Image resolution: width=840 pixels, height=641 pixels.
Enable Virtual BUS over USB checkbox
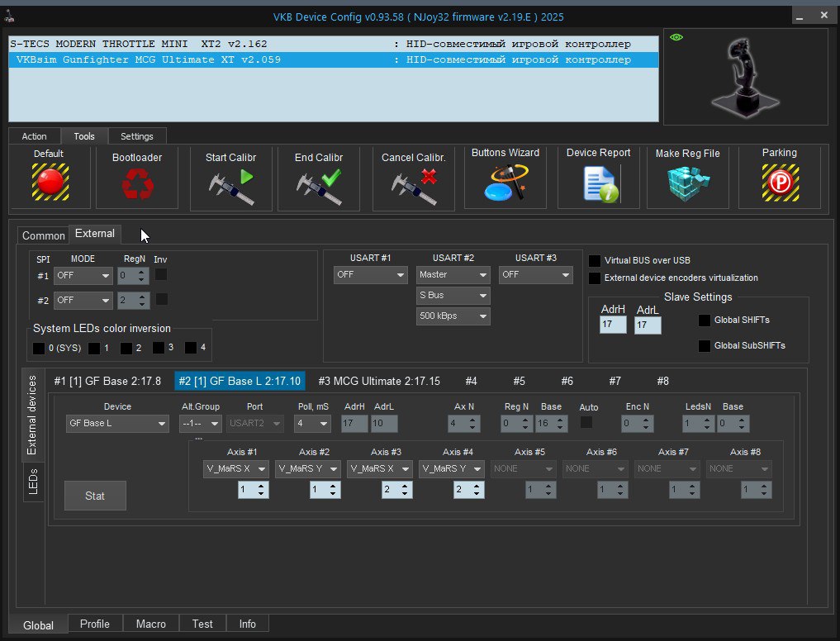point(595,260)
